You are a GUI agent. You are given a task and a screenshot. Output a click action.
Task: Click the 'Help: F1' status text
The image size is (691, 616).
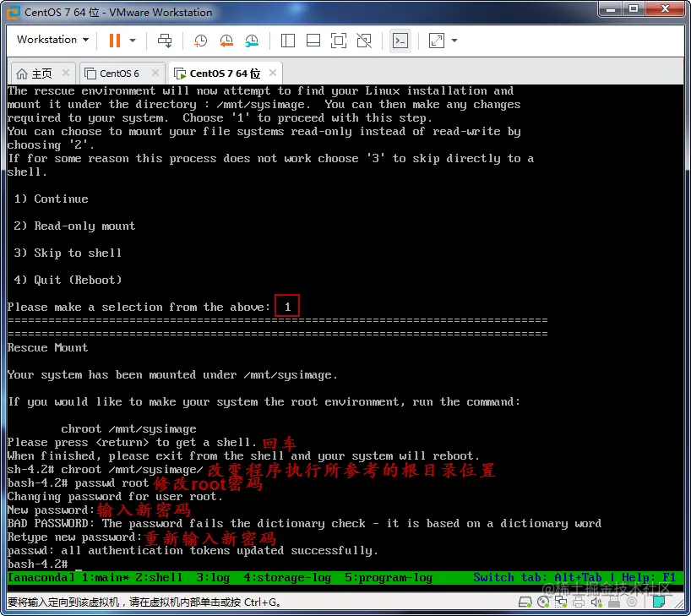click(x=649, y=578)
